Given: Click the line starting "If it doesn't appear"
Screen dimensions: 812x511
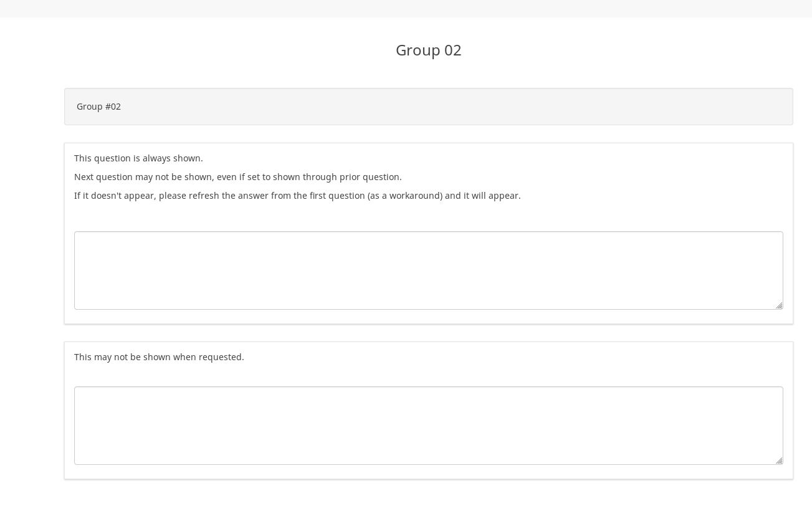Looking at the screenshot, I should (297, 196).
